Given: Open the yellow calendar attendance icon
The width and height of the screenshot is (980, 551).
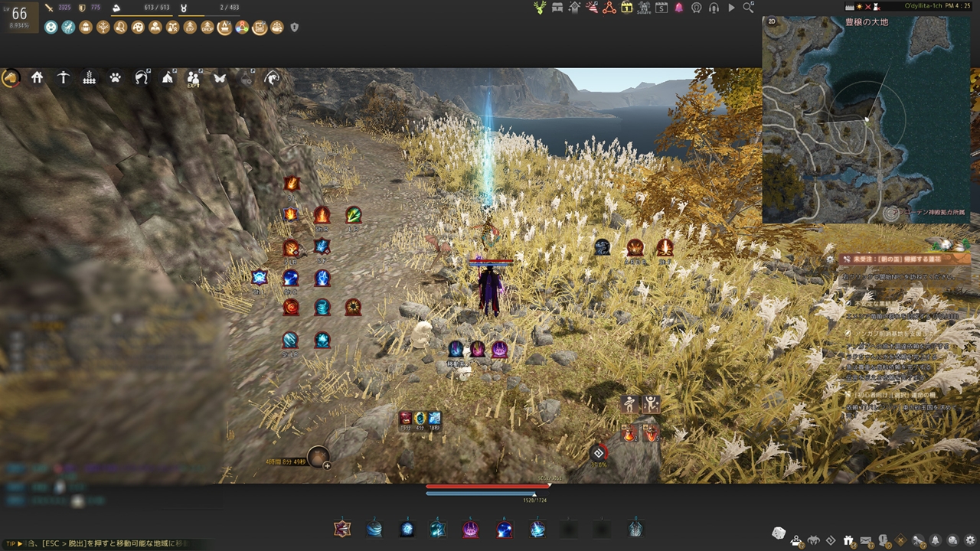Looking at the screenshot, I should pos(626,8).
